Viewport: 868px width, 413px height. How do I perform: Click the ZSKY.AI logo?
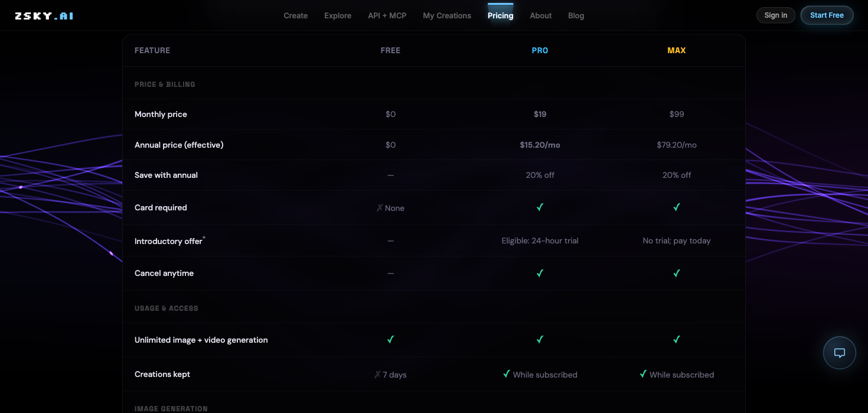pyautogui.click(x=44, y=16)
